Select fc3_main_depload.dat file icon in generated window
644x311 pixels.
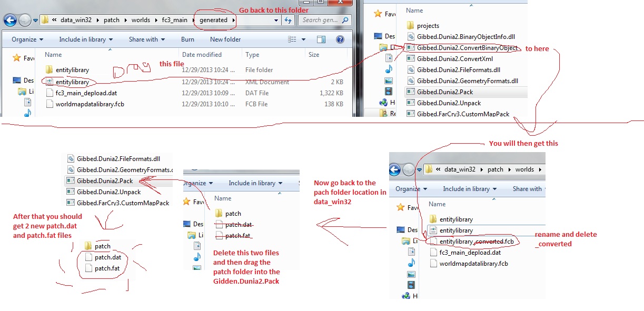(x=49, y=93)
